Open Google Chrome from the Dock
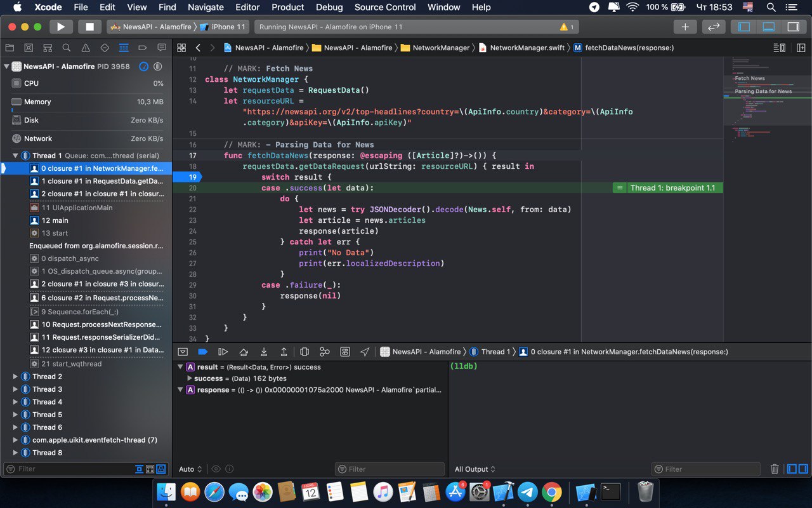The height and width of the screenshot is (508, 812). tap(552, 491)
